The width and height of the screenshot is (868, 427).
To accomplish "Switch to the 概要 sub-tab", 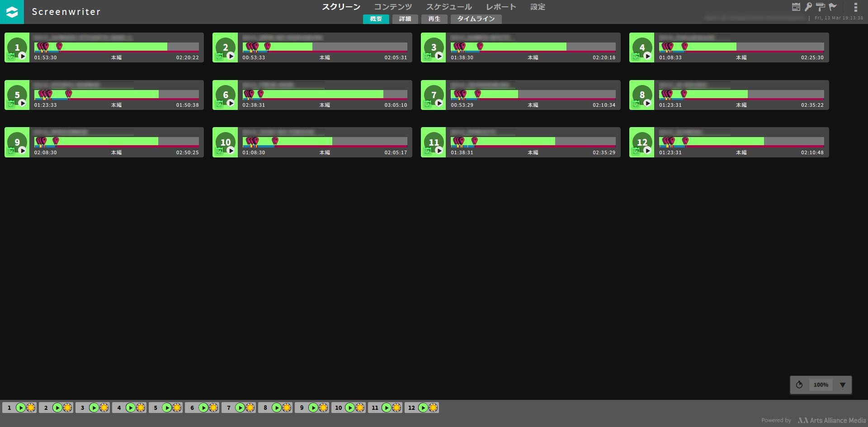I will pyautogui.click(x=376, y=19).
